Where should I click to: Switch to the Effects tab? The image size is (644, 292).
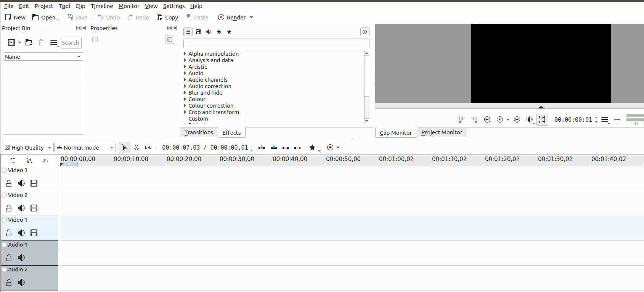coord(231,133)
